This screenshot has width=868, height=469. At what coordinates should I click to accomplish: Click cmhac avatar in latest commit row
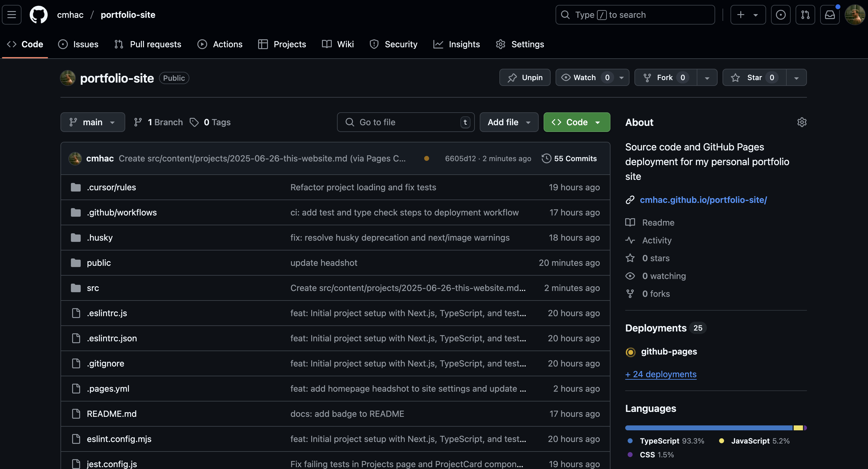75,158
